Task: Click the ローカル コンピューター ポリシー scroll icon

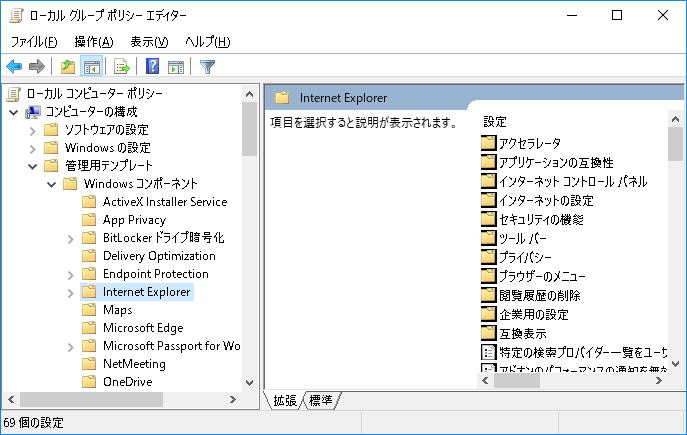Action: [14, 93]
